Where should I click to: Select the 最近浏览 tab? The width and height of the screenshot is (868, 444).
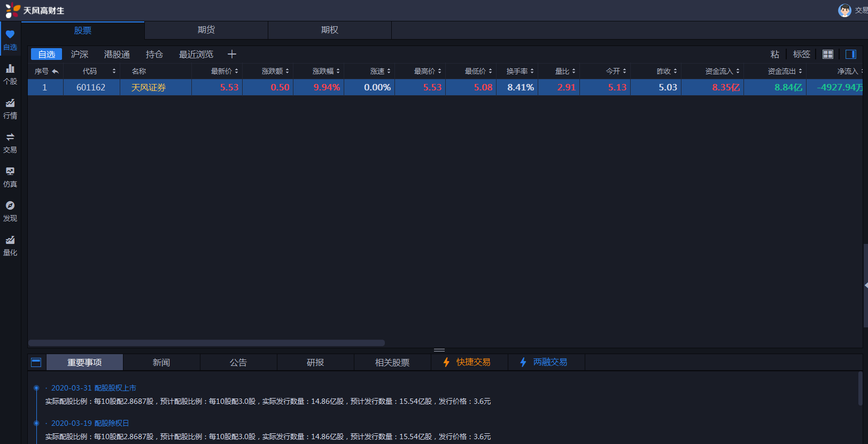[x=196, y=54]
